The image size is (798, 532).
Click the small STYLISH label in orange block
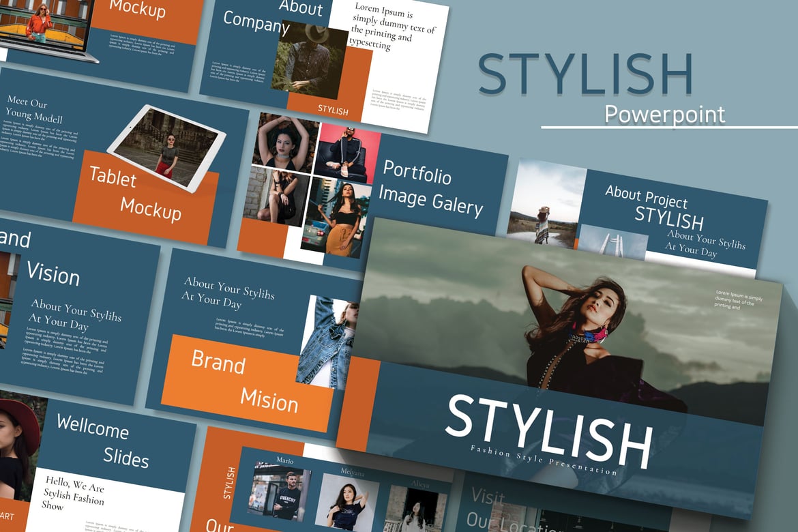(x=333, y=110)
